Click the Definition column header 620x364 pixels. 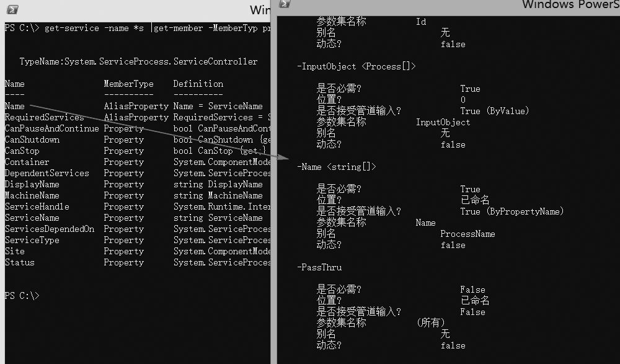[x=198, y=84]
